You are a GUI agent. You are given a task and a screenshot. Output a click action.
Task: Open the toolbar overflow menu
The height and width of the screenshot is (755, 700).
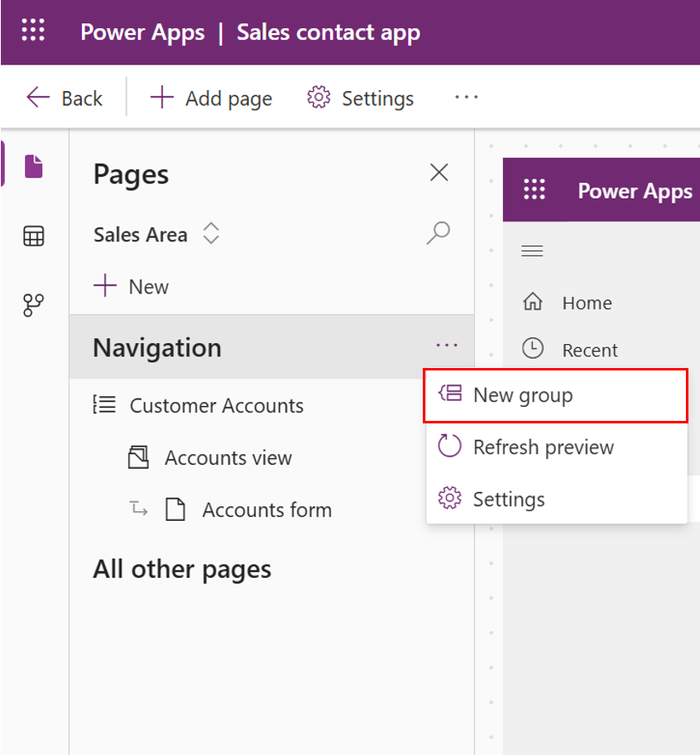466,98
